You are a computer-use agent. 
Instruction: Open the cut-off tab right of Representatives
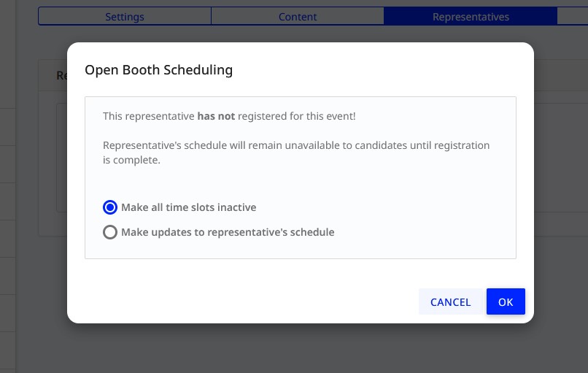(x=573, y=17)
